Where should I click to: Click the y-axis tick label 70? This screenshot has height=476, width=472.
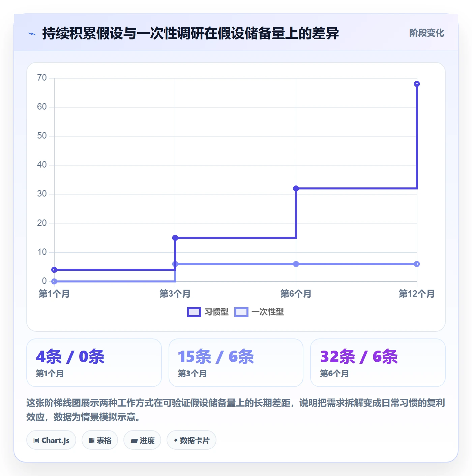[x=42, y=78]
